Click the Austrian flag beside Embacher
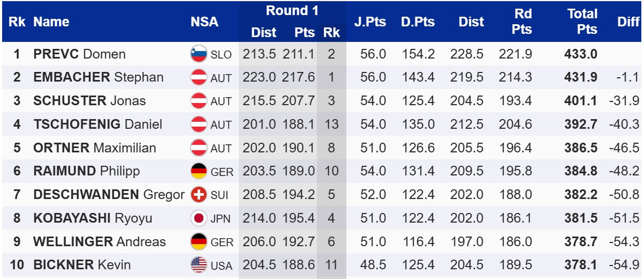Viewport: 644px width, 279px height. point(199,77)
